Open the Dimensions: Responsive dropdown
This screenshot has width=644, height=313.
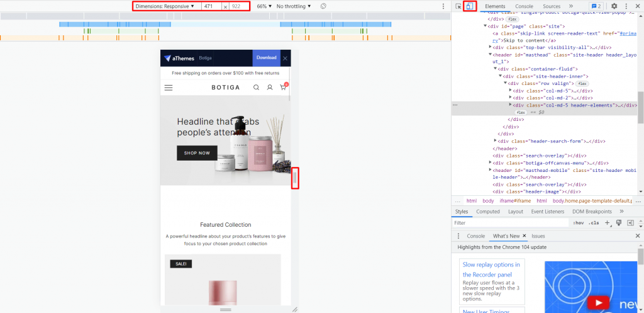165,6
